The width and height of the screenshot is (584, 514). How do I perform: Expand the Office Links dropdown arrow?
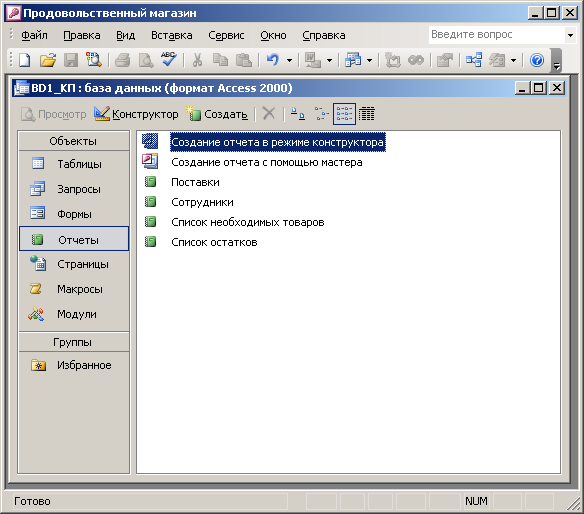coord(330,60)
